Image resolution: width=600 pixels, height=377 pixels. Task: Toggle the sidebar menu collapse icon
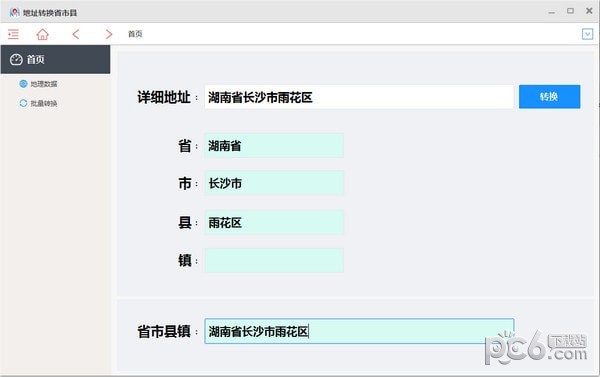pyautogui.click(x=13, y=34)
